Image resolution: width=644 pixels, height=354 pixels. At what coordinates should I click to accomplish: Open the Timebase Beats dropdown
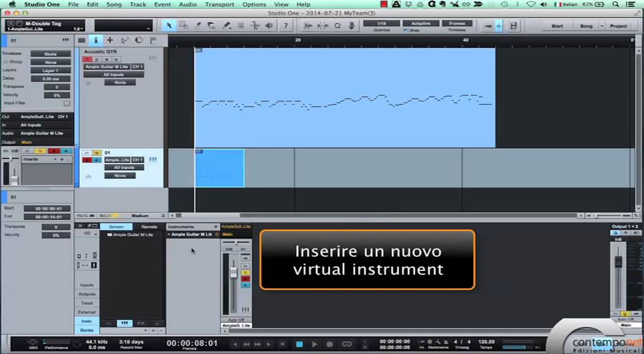(x=50, y=54)
